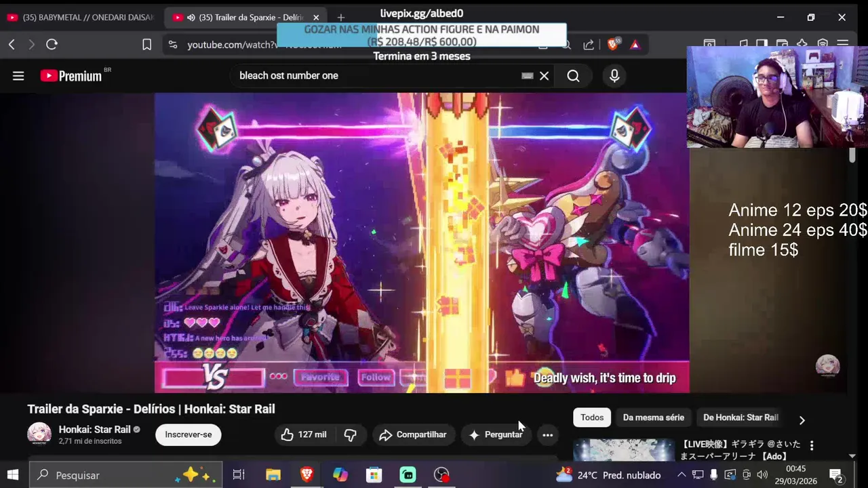Click the Windows Pesquisar search box
This screenshot has width=868, height=488.
pyautogui.click(x=127, y=475)
